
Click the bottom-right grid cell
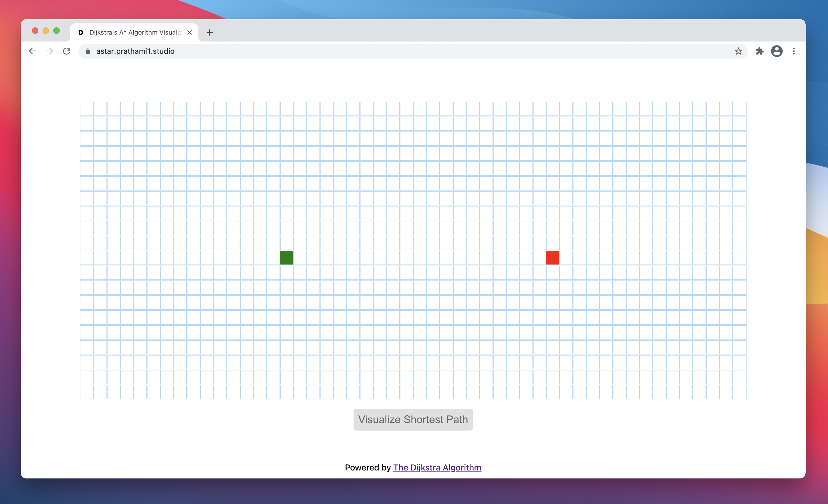(739, 392)
